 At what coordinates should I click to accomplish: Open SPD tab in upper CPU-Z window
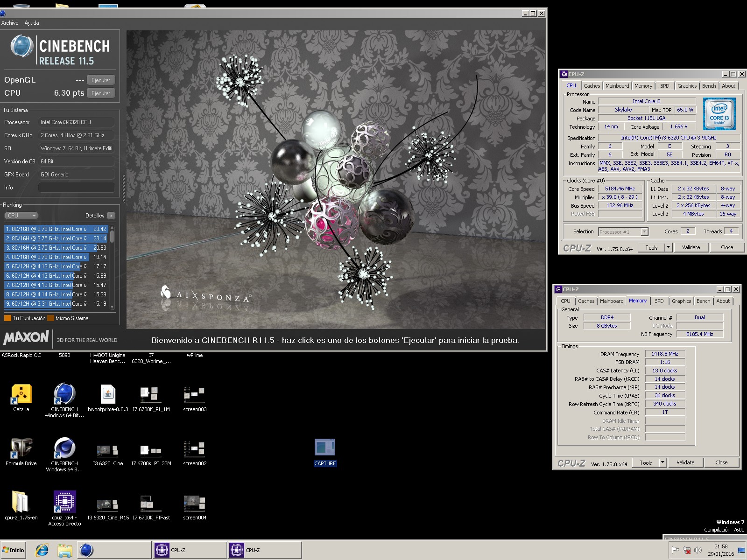click(664, 86)
